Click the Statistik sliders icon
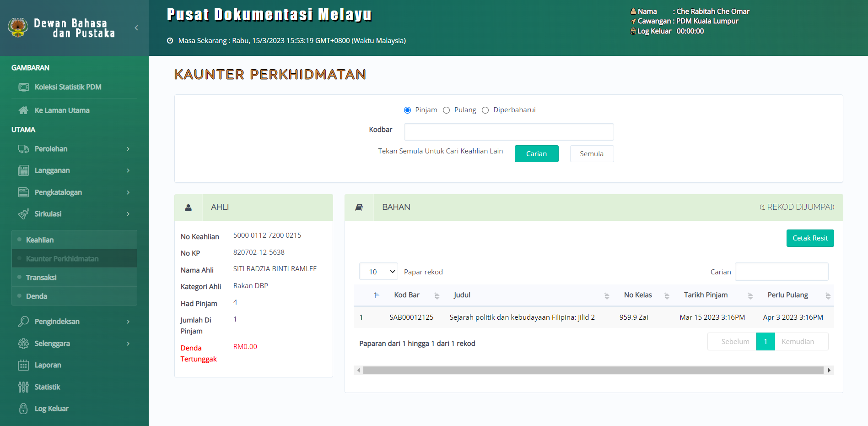This screenshot has width=868, height=426. 23,387
